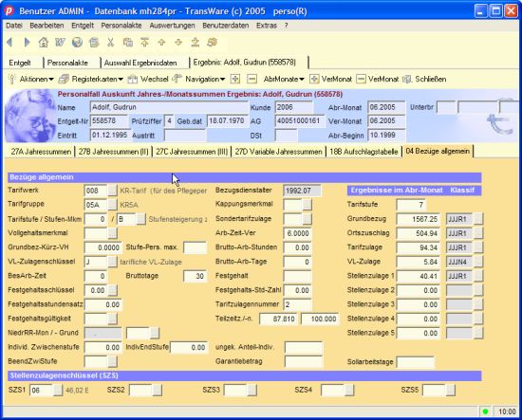The height and width of the screenshot is (420, 522).
Task: Click the coins icon in top toolbar
Action: (212, 43)
